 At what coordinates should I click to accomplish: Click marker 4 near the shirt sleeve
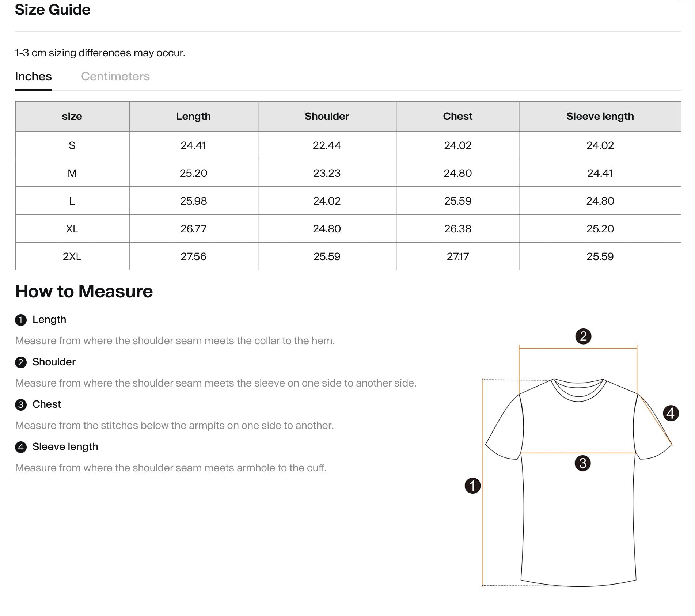[671, 413]
